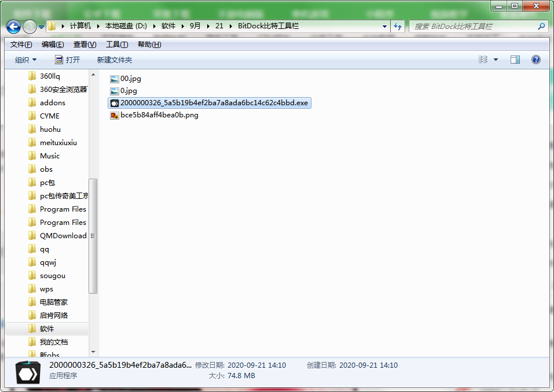
Task: Select BitDock比特工具栏 in the address path
Action: click(x=268, y=26)
